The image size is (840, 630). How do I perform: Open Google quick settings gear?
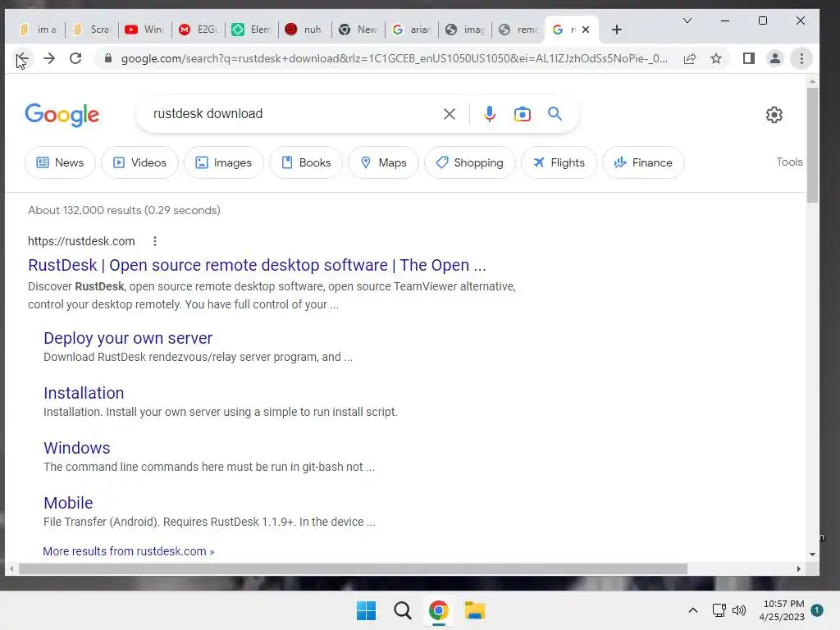click(x=774, y=115)
